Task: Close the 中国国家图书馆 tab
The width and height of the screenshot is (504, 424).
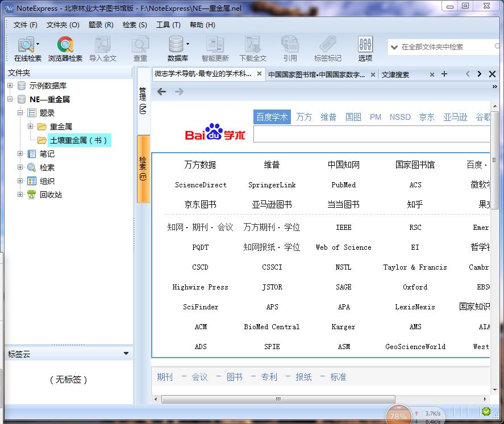Action: [373, 75]
